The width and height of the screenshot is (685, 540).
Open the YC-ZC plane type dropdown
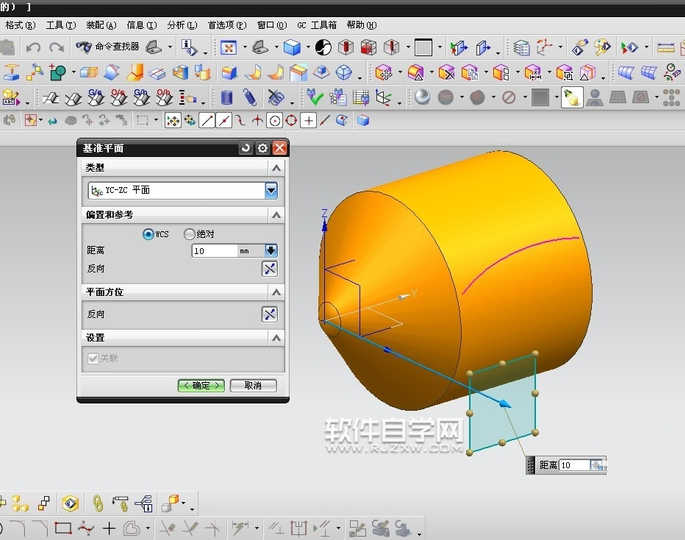tap(271, 191)
